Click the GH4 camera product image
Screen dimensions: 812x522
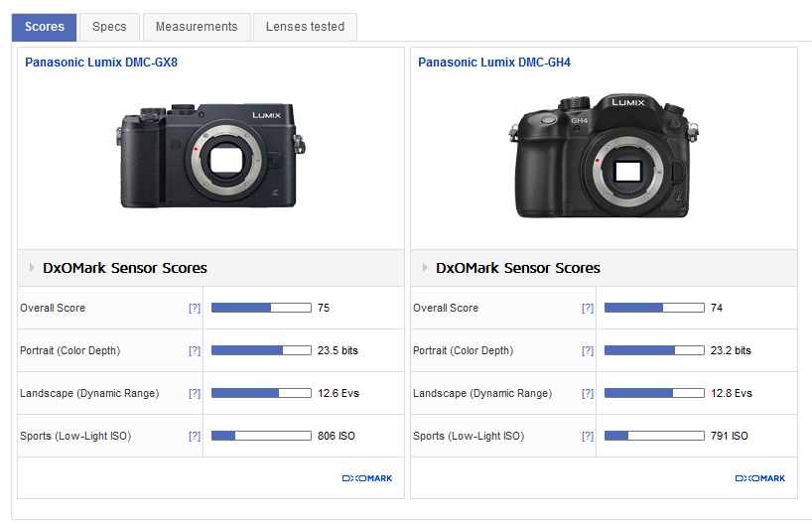[x=601, y=157]
